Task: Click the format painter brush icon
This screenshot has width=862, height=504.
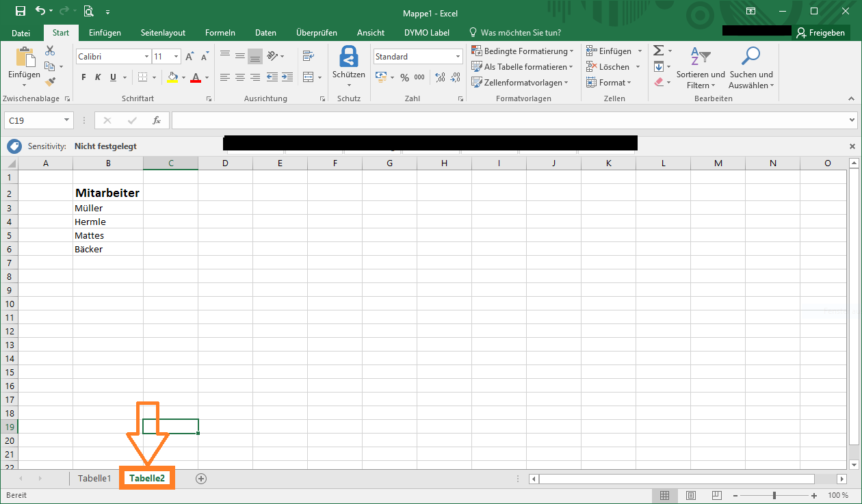Action: tap(49, 81)
